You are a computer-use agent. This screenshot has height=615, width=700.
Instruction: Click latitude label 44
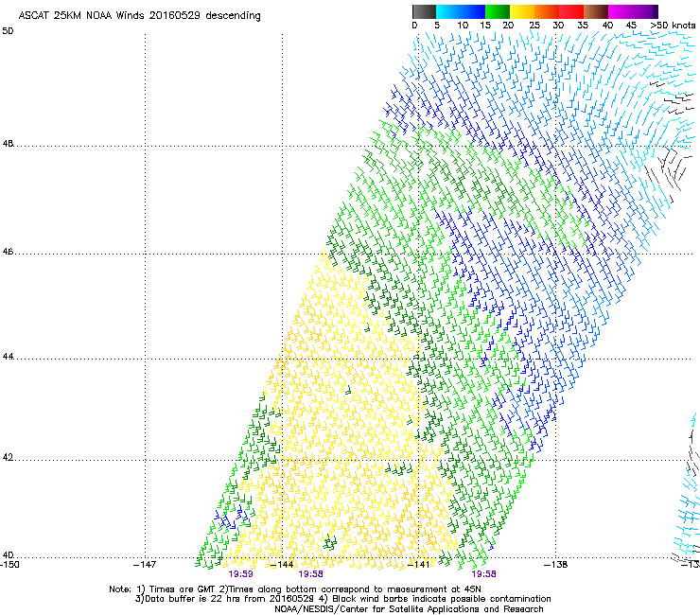point(8,357)
